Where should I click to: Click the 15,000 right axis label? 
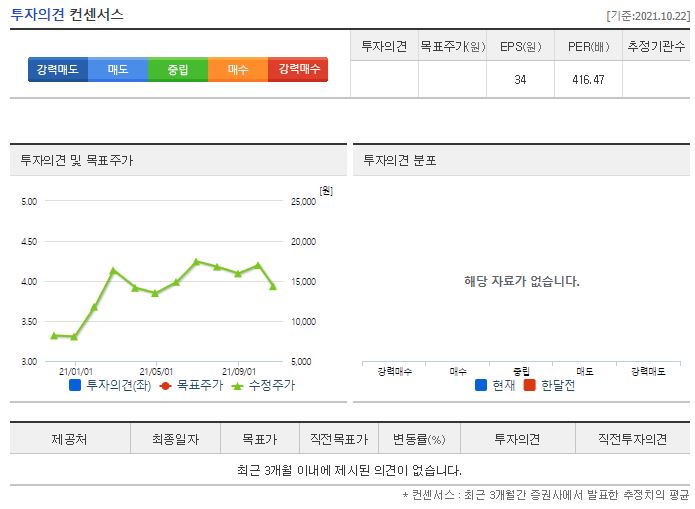[304, 282]
